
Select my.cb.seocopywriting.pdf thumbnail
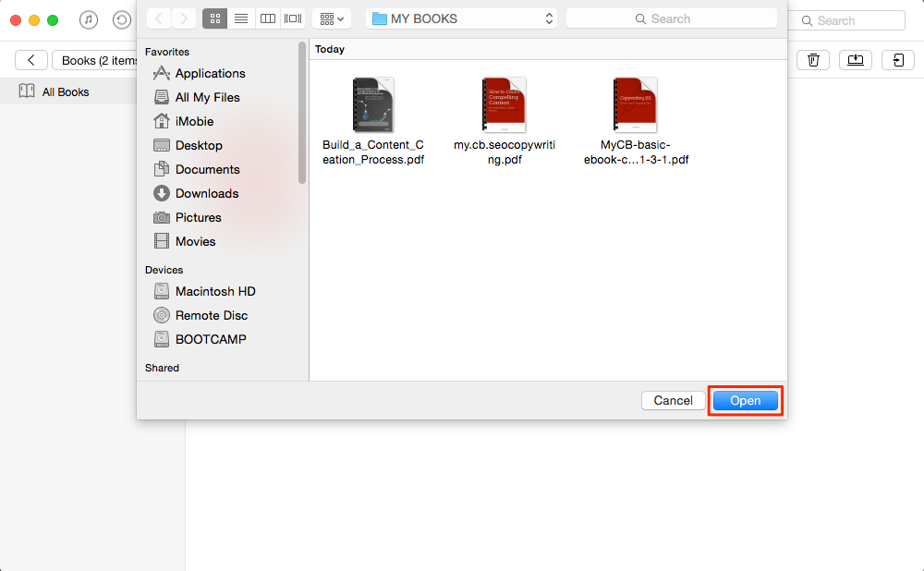pos(504,104)
